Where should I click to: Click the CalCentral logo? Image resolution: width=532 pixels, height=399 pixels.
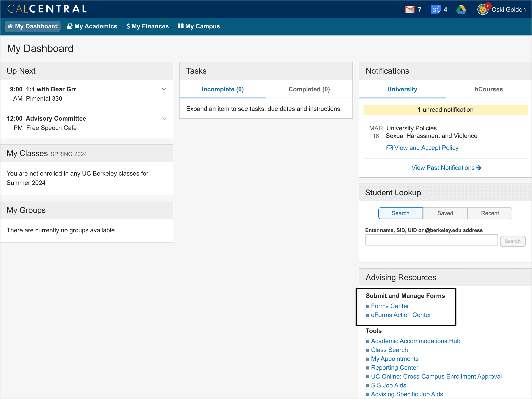tap(47, 9)
